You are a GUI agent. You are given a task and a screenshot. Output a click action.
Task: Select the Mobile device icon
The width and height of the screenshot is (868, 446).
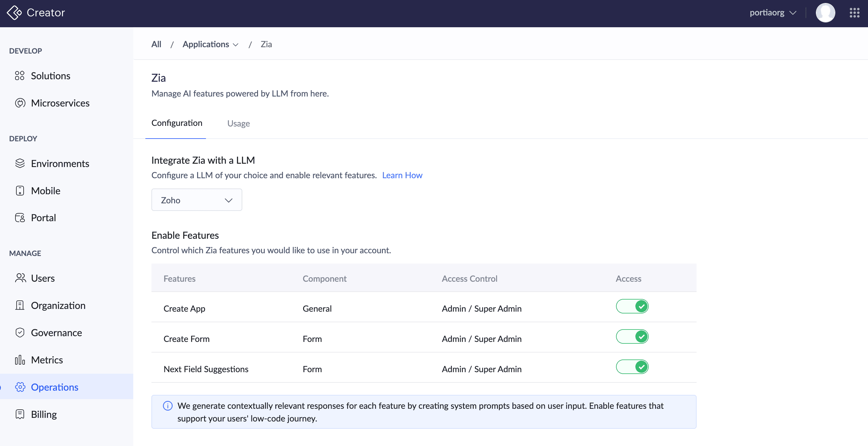(20, 191)
